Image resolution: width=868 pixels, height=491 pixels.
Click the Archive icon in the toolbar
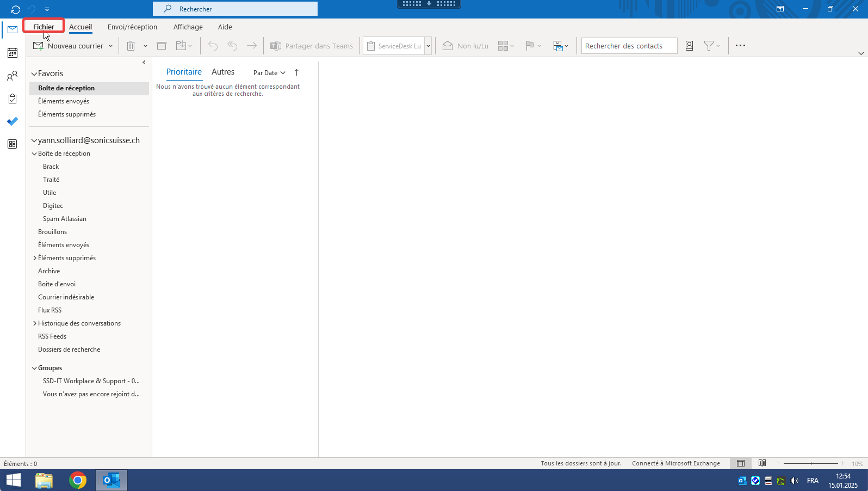(162, 46)
